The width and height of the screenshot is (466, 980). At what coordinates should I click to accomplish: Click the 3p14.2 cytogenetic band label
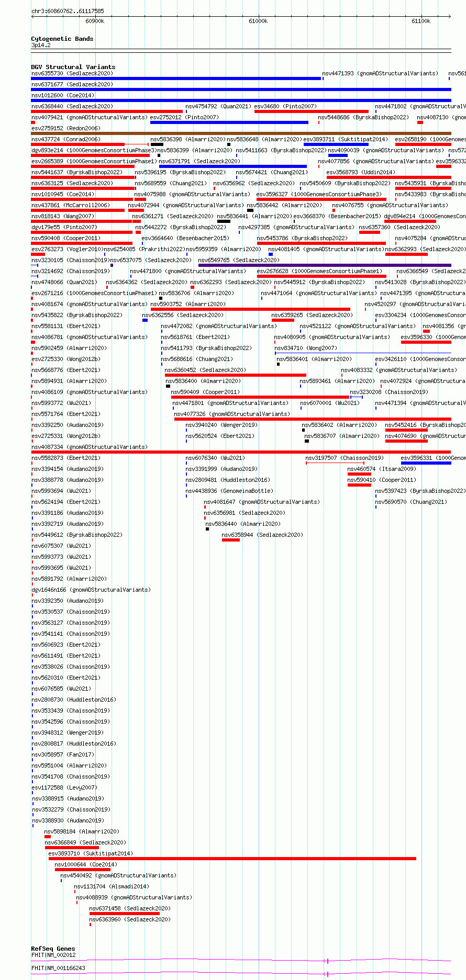(41, 46)
